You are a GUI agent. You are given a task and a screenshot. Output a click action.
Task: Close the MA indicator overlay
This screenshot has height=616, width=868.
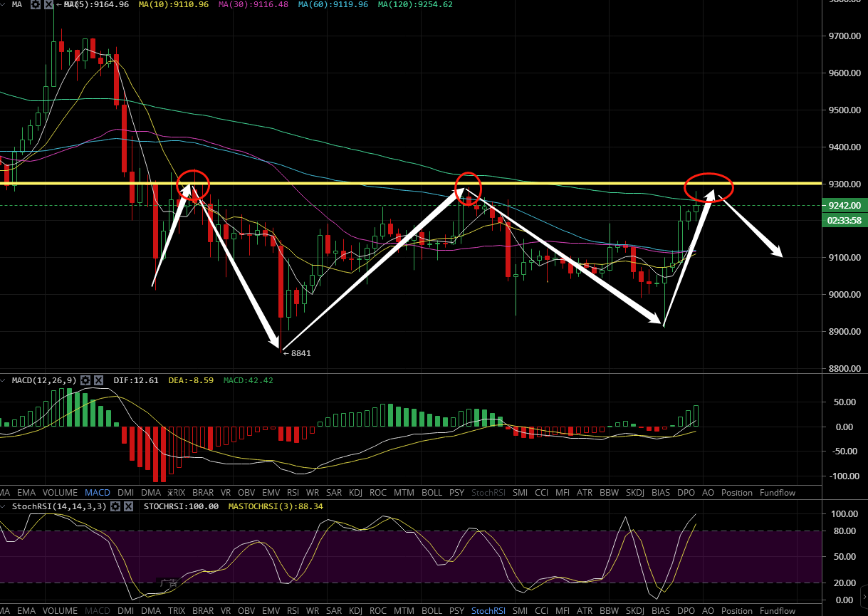pyautogui.click(x=48, y=4)
